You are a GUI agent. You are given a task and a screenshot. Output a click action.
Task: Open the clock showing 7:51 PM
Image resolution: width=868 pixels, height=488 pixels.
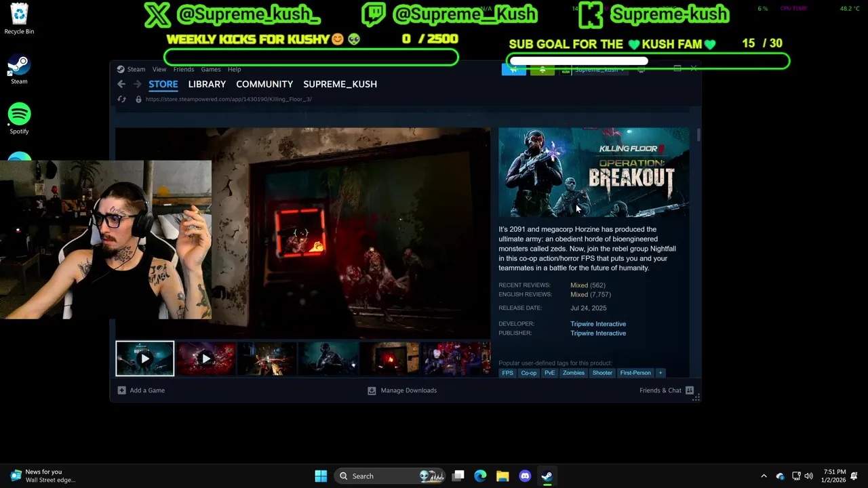point(835,476)
